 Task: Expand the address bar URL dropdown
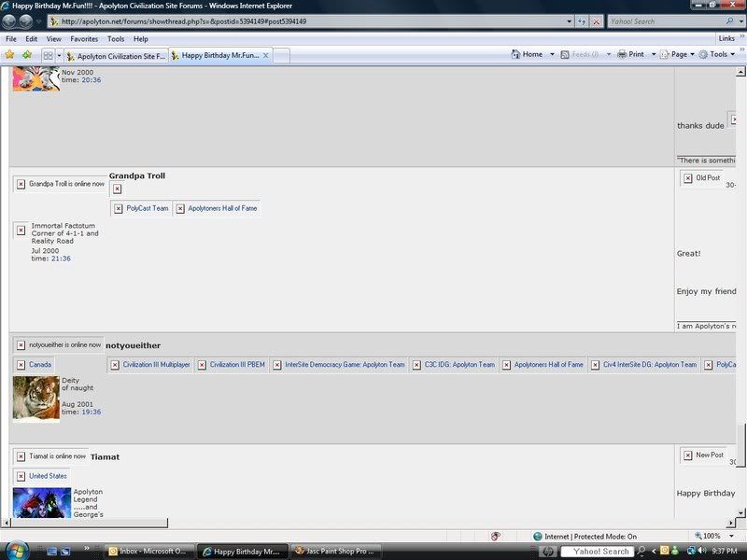[x=569, y=21]
